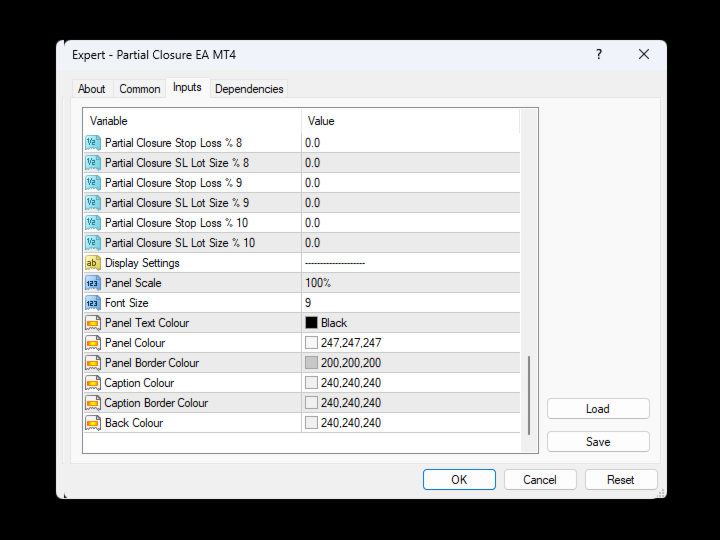
Task: Click the 'Black' colour value text
Action: coord(334,323)
